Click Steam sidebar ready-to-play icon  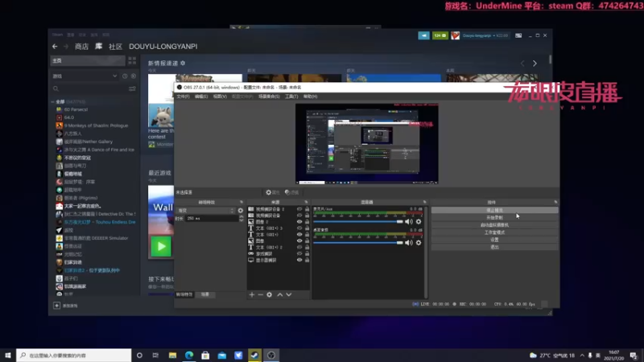click(134, 76)
